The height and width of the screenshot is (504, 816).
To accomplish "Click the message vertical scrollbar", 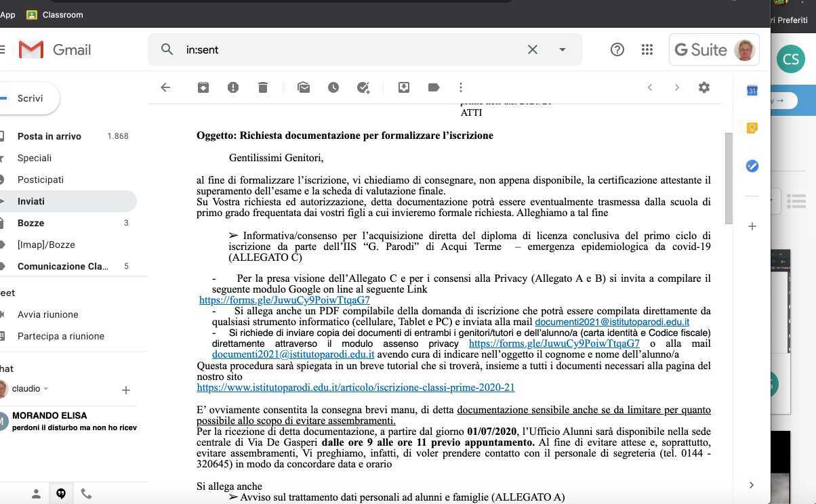I will [729, 177].
